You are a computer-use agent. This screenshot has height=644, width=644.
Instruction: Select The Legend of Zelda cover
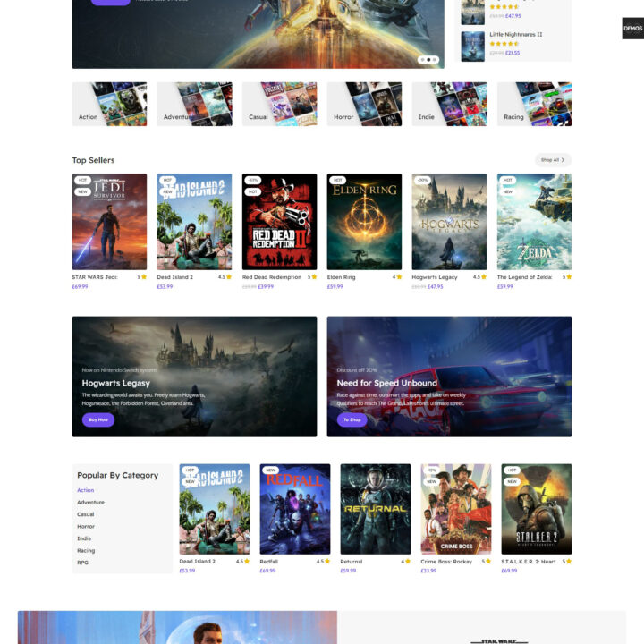coord(534,222)
